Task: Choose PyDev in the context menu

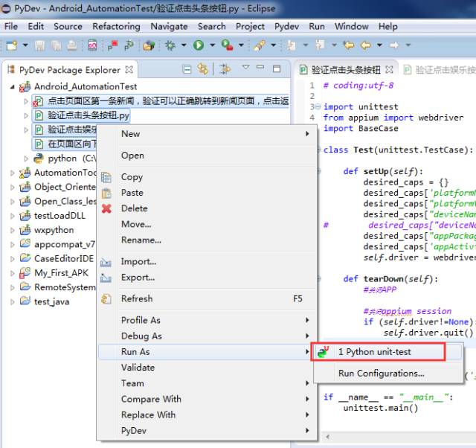Action: pyautogui.click(x=208, y=430)
